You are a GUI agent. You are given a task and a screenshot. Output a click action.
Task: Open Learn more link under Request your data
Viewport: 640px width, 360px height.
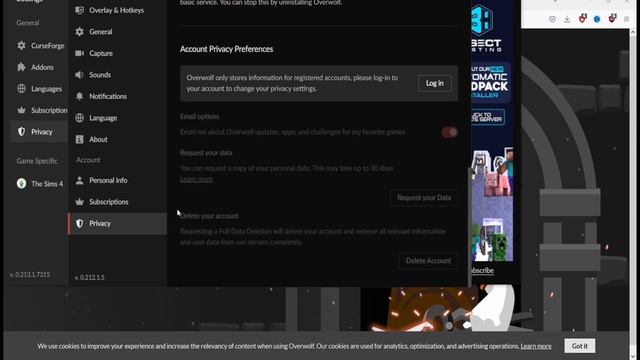[196, 179]
